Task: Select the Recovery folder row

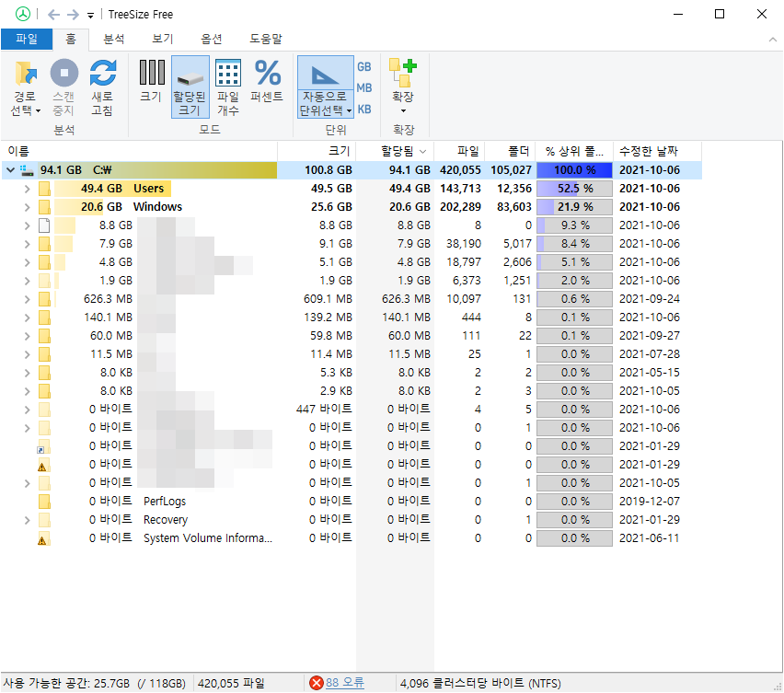Action: [352, 519]
